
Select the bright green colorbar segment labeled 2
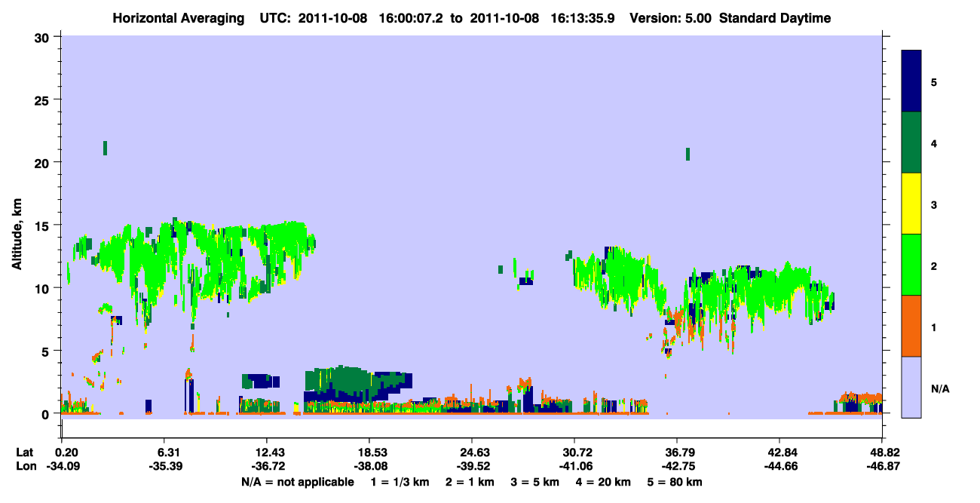(x=911, y=265)
